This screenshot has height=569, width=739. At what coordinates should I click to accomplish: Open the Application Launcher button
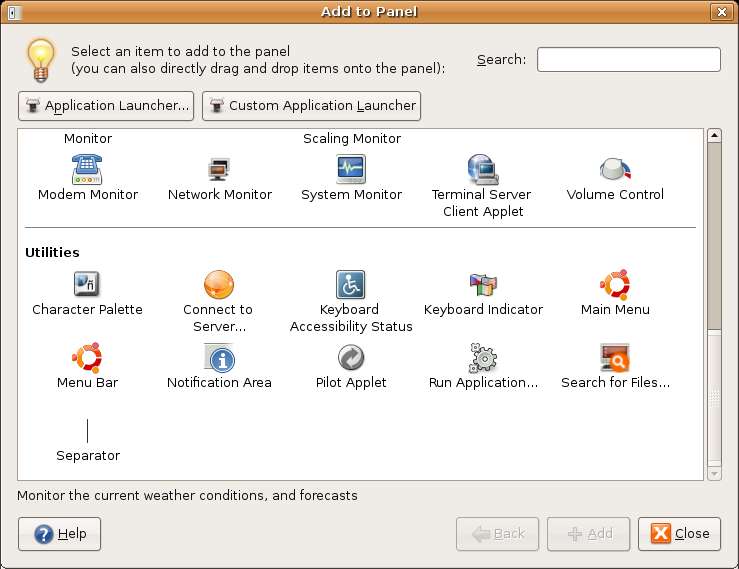(x=106, y=106)
